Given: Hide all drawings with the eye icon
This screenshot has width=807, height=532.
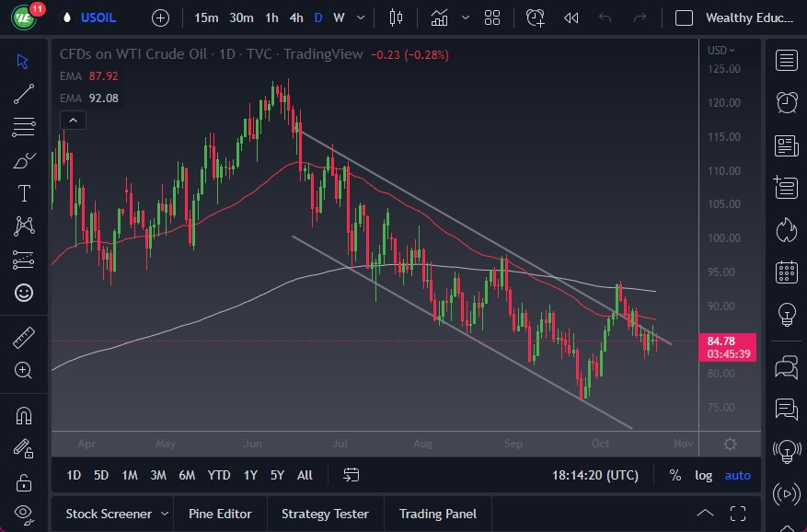Looking at the screenshot, I should pos(25,515).
